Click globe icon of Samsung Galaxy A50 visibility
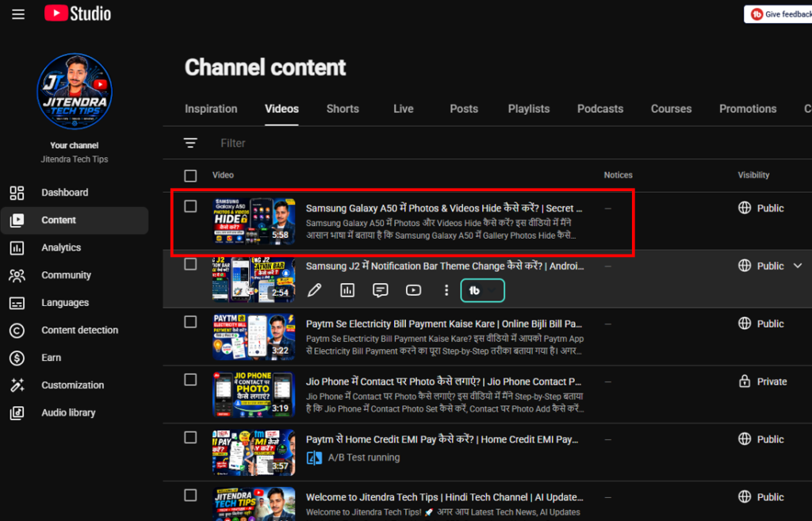 [745, 208]
